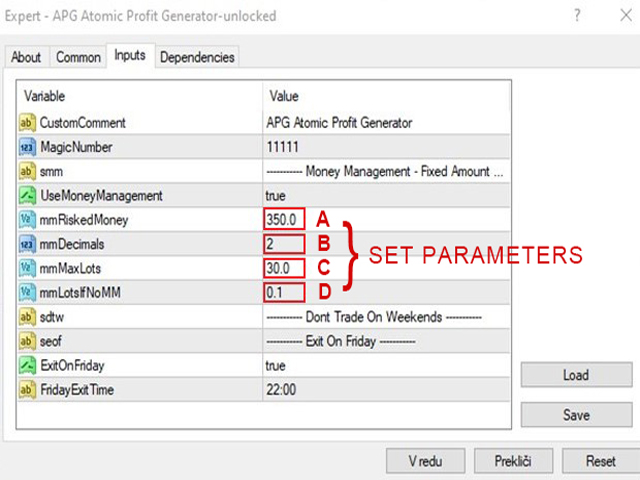The height and width of the screenshot is (480, 640).
Task: Click the double icon beside mmRiskedMoney
Action: click(27, 220)
